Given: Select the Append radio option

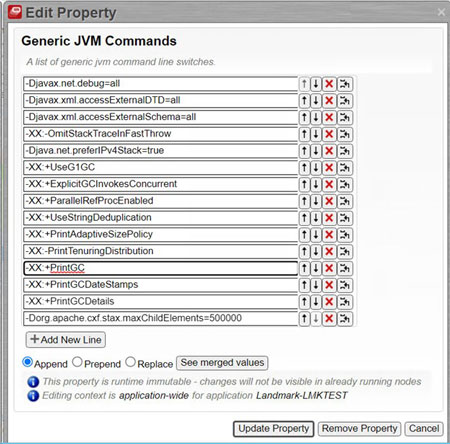Looking at the screenshot, I should point(27,362).
